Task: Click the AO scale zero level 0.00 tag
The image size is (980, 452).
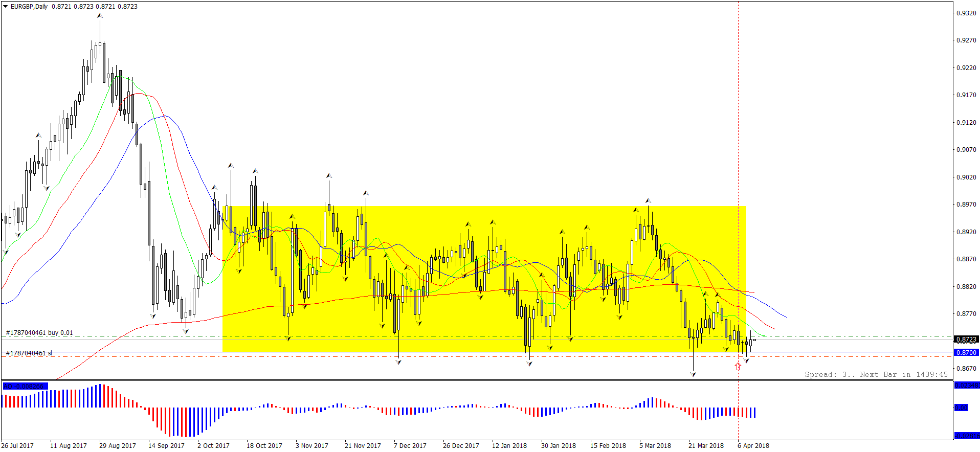Action: click(x=962, y=408)
